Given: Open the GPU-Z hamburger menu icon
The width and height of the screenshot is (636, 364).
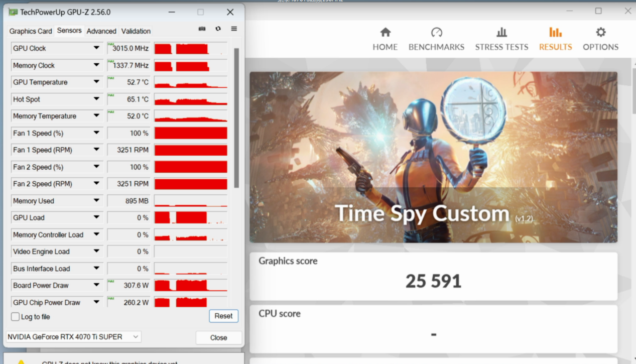Looking at the screenshot, I should pyautogui.click(x=234, y=29).
